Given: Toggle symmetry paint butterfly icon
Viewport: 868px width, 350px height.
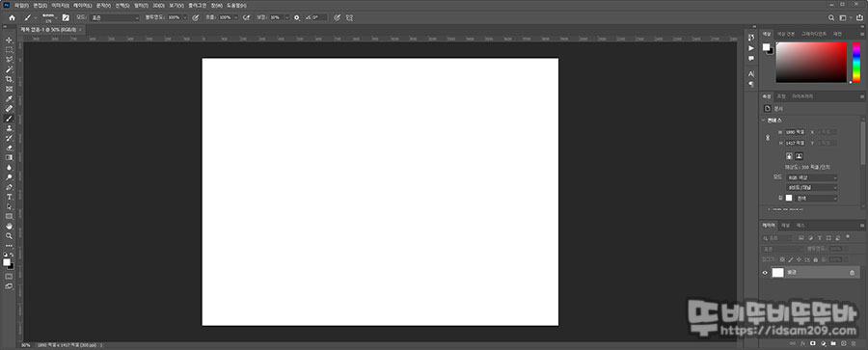Looking at the screenshot, I should pyautogui.click(x=349, y=17).
